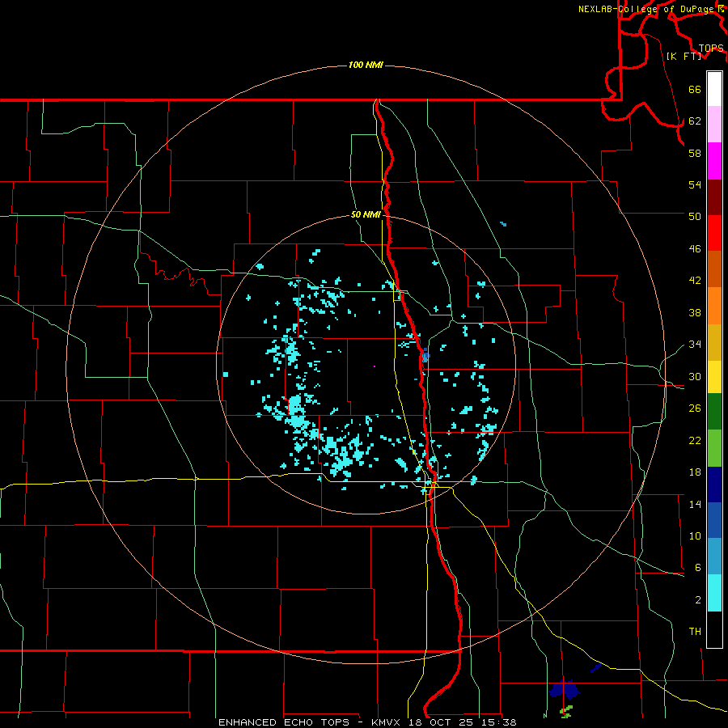Image resolution: width=728 pixels, height=728 pixels.
Task: Click the 30 legend value
Action: click(x=695, y=376)
